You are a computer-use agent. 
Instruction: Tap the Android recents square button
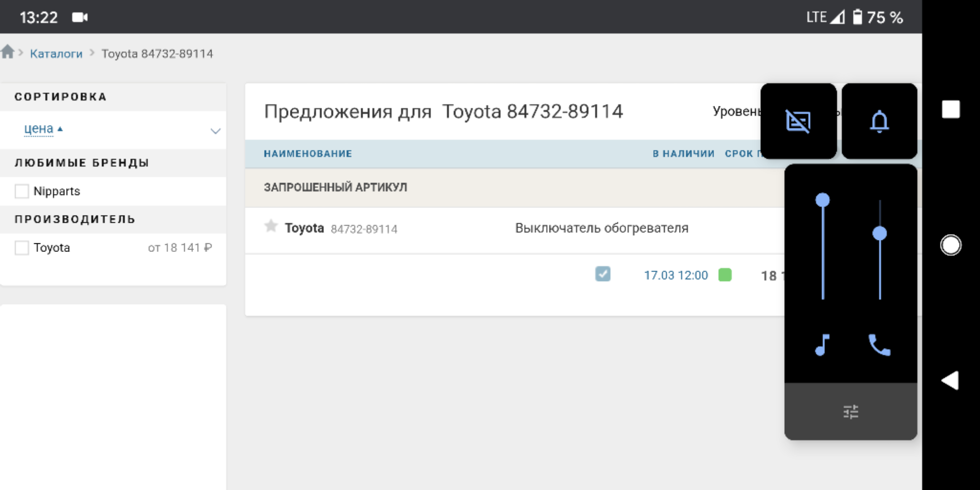pos(951,109)
